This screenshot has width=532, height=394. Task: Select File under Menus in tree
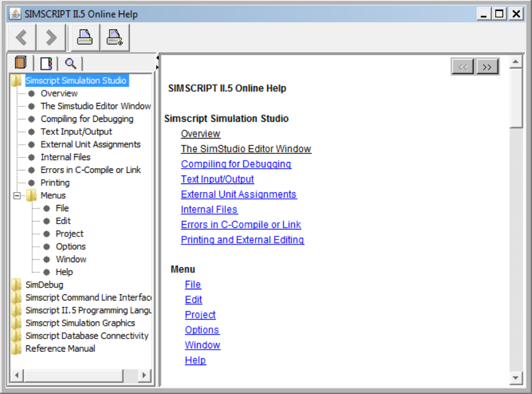coord(62,208)
